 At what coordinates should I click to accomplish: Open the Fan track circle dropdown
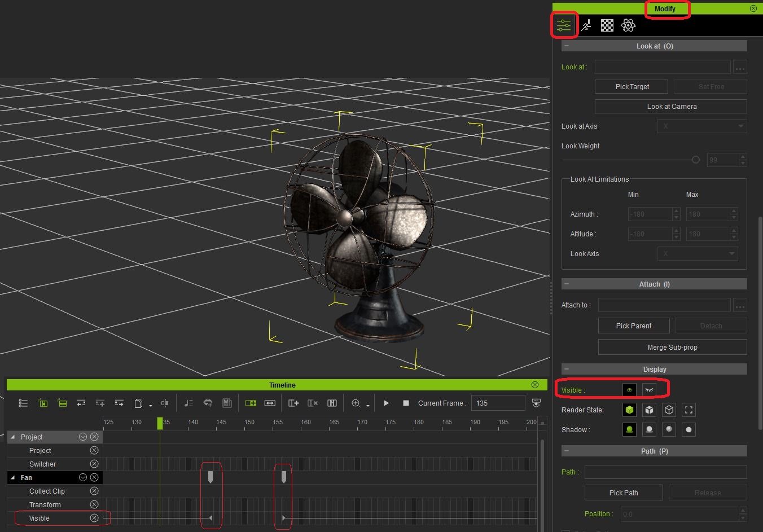83,477
